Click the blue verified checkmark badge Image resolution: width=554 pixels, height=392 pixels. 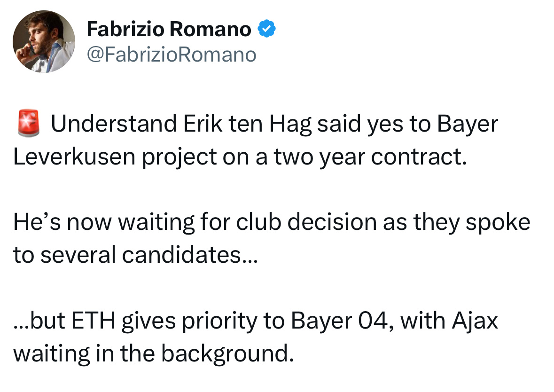267,29
